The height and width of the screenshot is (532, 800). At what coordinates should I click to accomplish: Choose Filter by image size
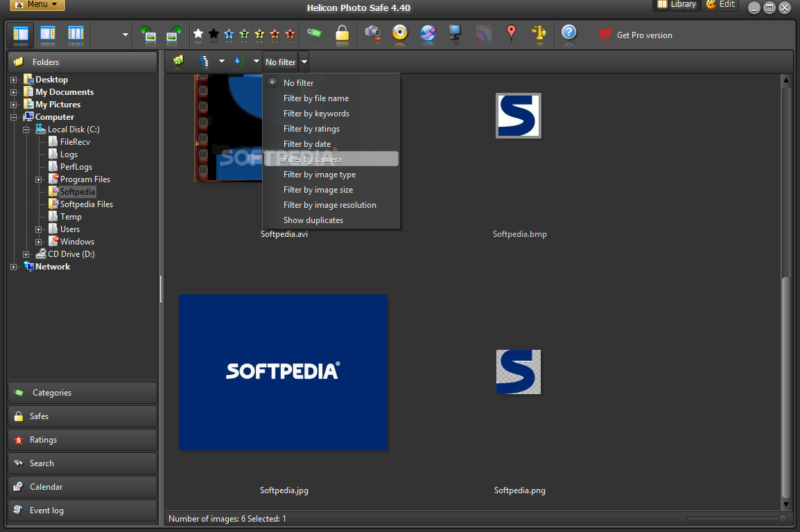point(331,190)
